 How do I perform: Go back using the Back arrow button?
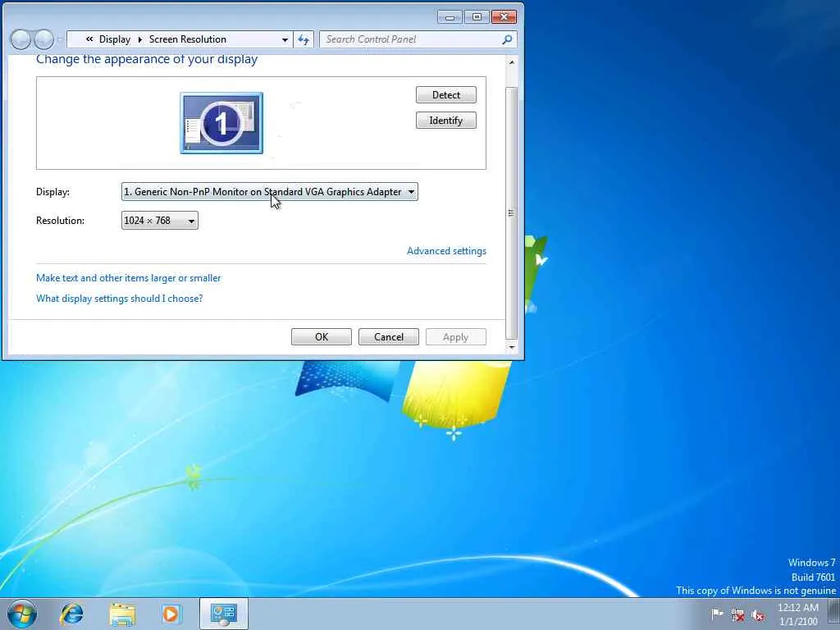click(21, 39)
